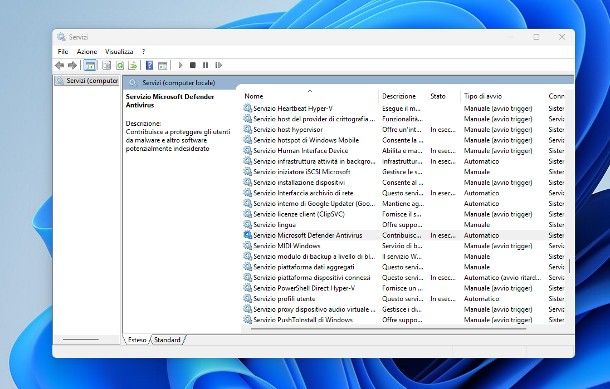Image resolution: width=610 pixels, height=389 pixels.
Task: Click the gear icon of Servizio host hypervisor
Action: (x=247, y=129)
